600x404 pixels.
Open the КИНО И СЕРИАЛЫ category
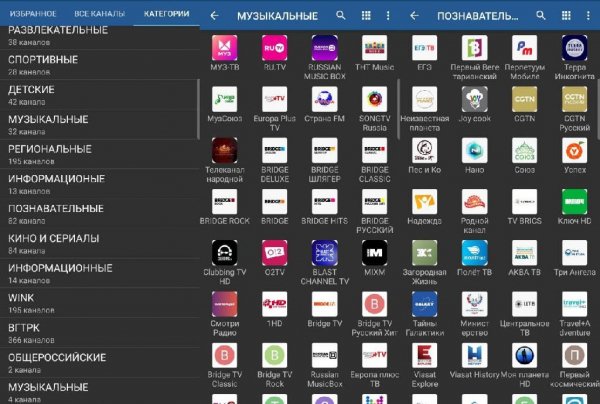99,244
